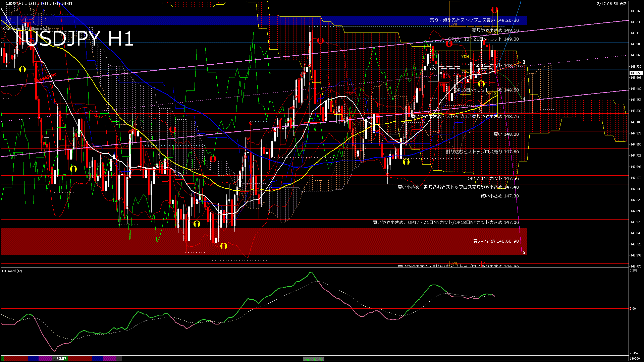The height and width of the screenshot is (362, 644).
Task: Click the yellow up-arrow signal near 147.80 stop-loss label
Action: pyautogui.click(x=406, y=162)
